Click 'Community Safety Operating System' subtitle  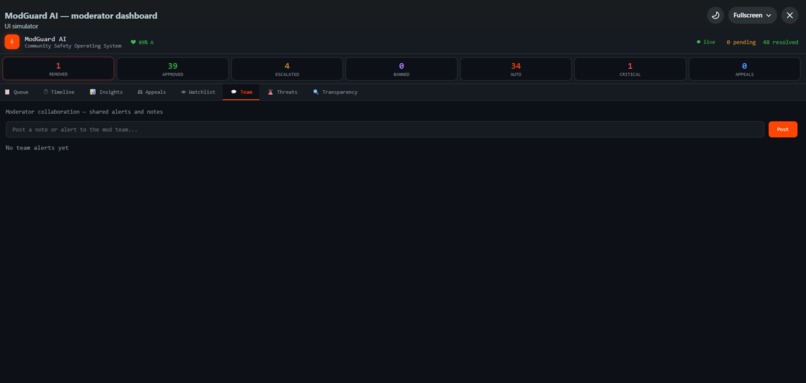(73, 46)
